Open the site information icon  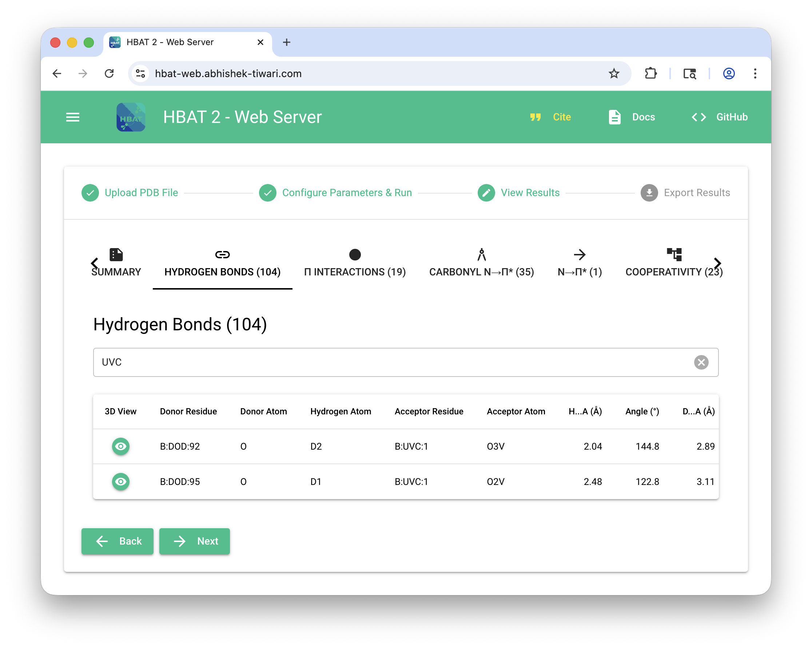point(140,73)
